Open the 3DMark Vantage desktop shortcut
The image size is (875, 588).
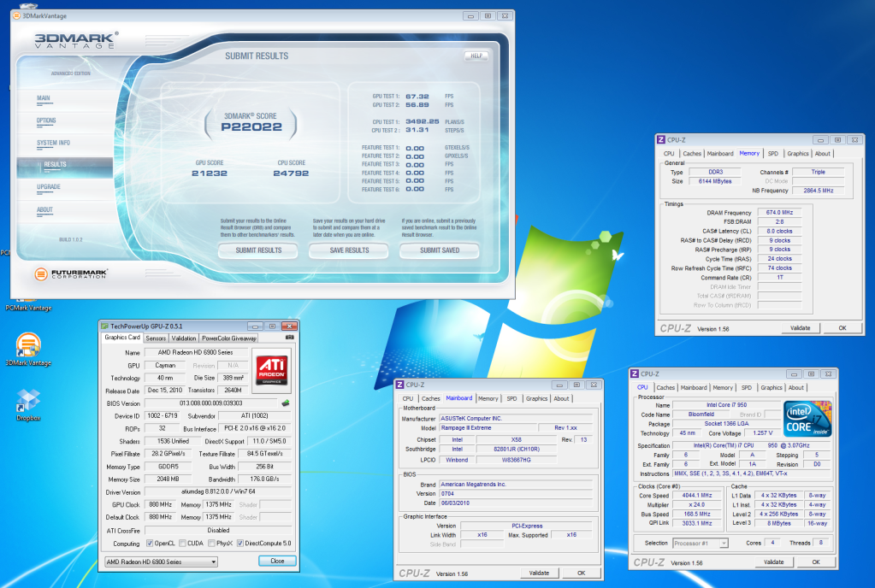28,349
